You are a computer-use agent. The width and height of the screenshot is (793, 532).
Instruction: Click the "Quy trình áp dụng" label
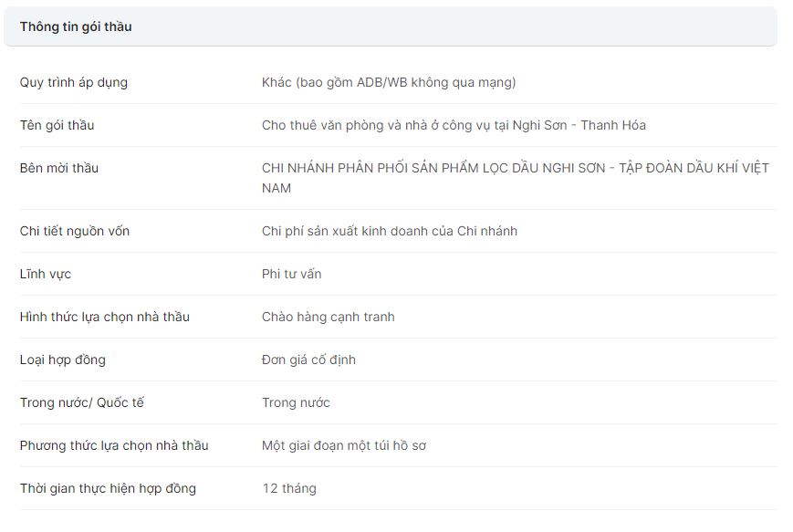pos(74,82)
